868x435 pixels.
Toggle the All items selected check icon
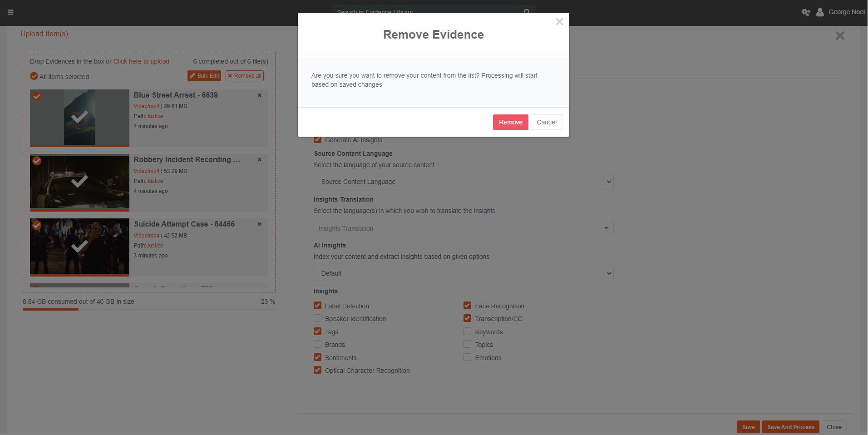pyautogui.click(x=34, y=76)
